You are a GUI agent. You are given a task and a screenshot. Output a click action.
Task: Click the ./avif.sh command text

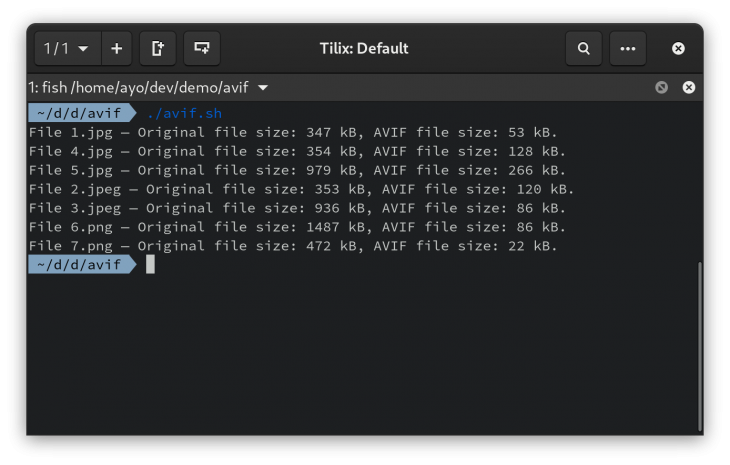[x=179, y=113]
